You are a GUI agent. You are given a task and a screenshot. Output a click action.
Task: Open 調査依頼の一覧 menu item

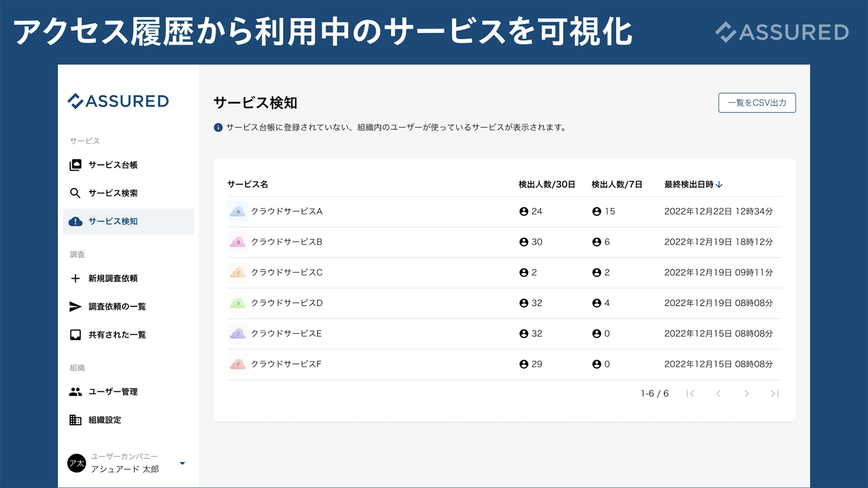tap(117, 307)
